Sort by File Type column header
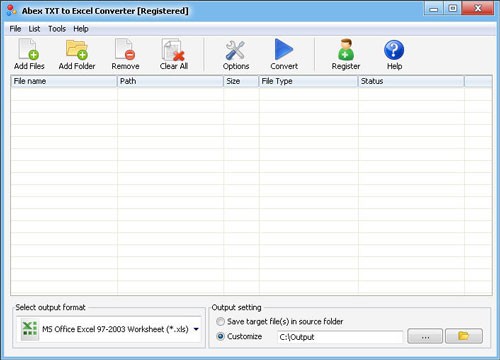Screen dimensions: 500x360 [x=308, y=81]
